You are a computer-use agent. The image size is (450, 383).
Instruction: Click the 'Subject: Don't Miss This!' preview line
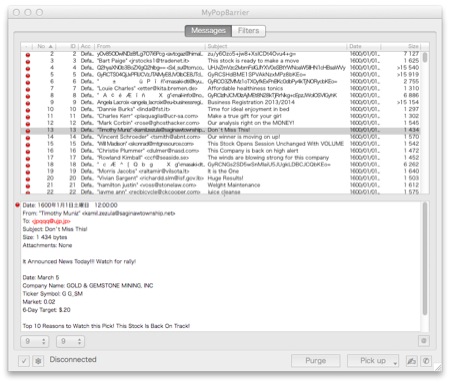pyautogui.click(x=55, y=229)
